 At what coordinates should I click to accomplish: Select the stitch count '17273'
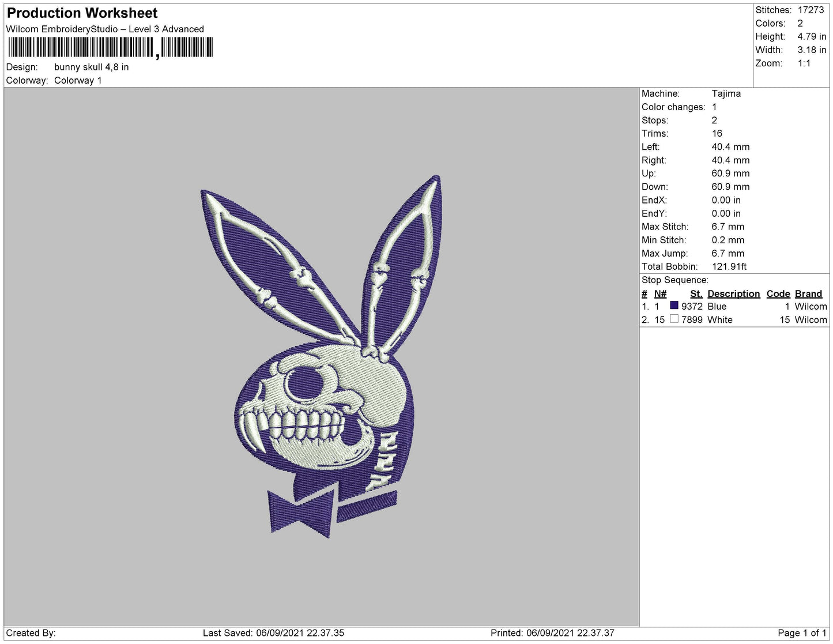(x=811, y=10)
